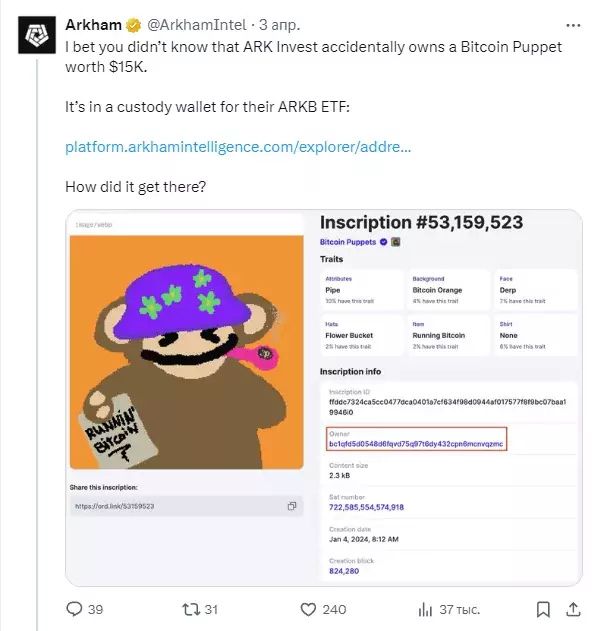Image resolution: width=595 pixels, height=631 pixels.
Task: Open the Arkham profile avatar
Action: (x=37, y=35)
